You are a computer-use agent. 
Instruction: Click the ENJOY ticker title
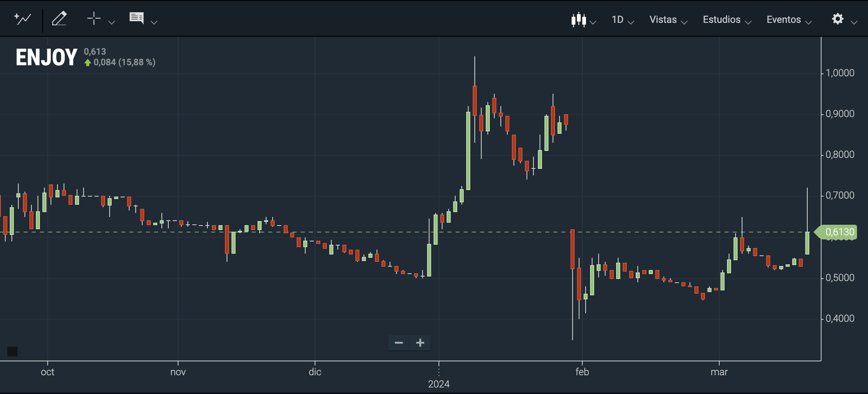click(46, 57)
